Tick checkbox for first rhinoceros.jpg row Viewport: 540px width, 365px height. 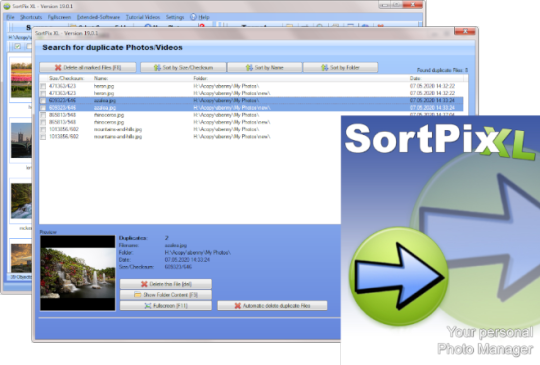(x=43, y=115)
